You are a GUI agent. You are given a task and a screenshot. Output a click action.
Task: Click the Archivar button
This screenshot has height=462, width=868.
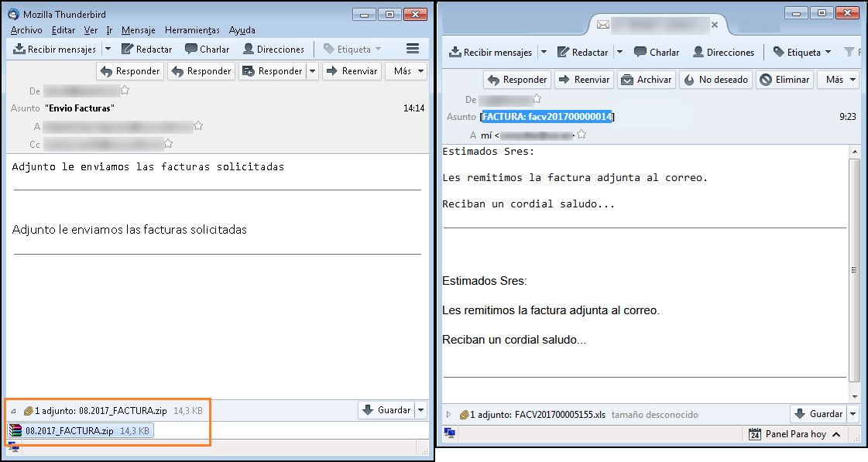click(x=647, y=80)
